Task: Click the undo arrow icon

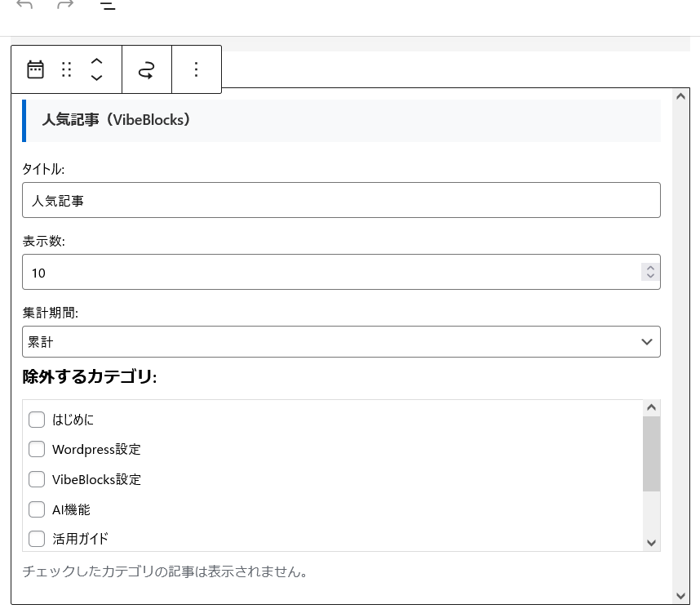Action: 24,6
